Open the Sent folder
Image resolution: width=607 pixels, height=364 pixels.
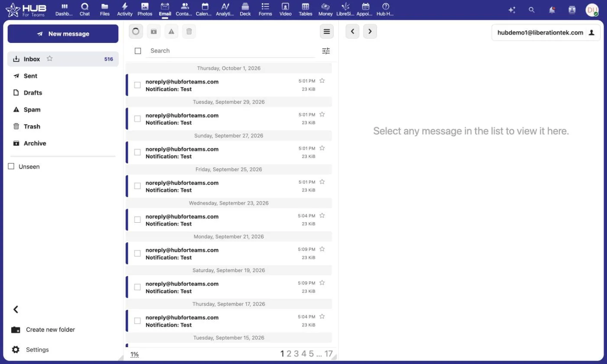click(63, 76)
